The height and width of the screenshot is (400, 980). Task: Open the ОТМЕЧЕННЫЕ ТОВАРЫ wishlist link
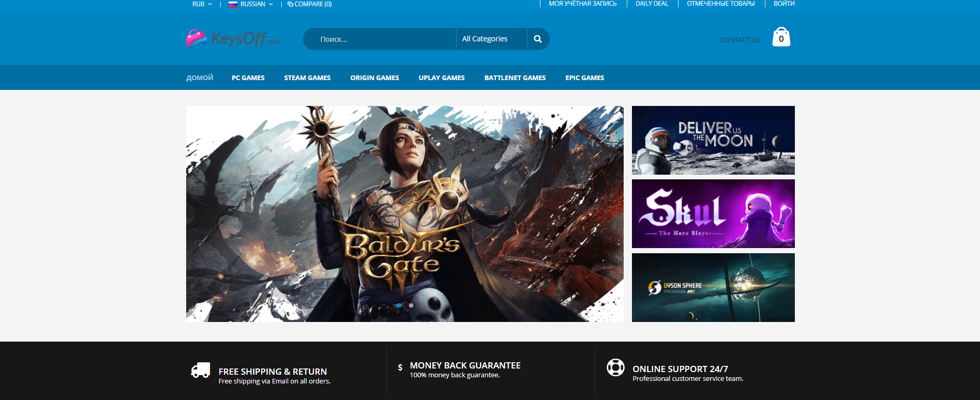tap(721, 4)
